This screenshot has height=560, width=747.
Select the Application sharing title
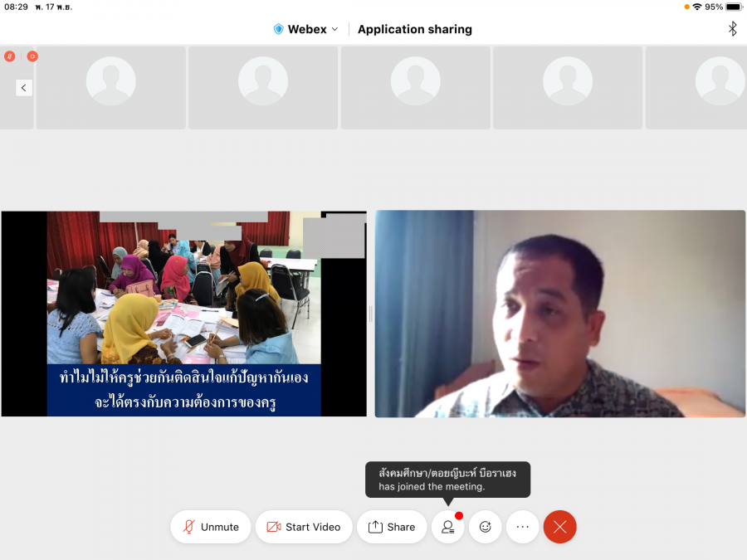click(414, 29)
